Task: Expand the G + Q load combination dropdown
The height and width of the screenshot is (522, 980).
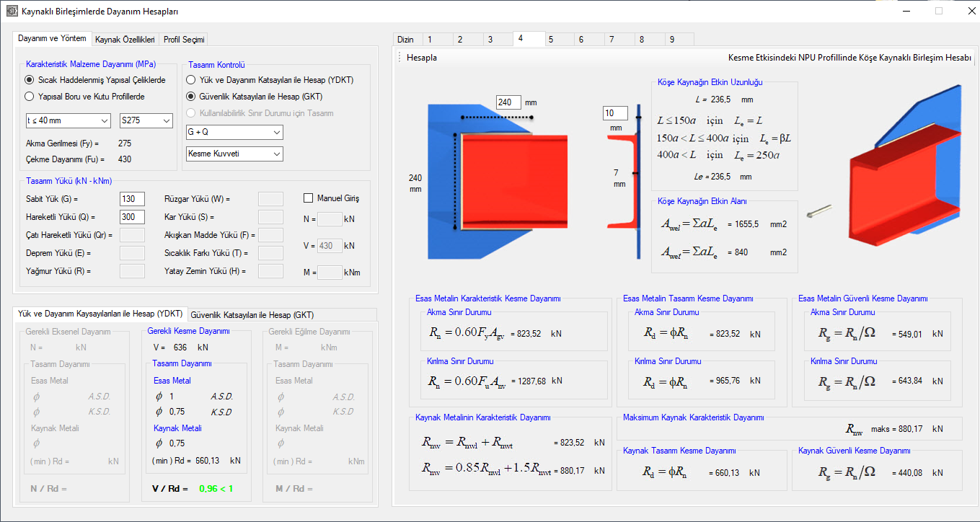Action: pyautogui.click(x=234, y=133)
